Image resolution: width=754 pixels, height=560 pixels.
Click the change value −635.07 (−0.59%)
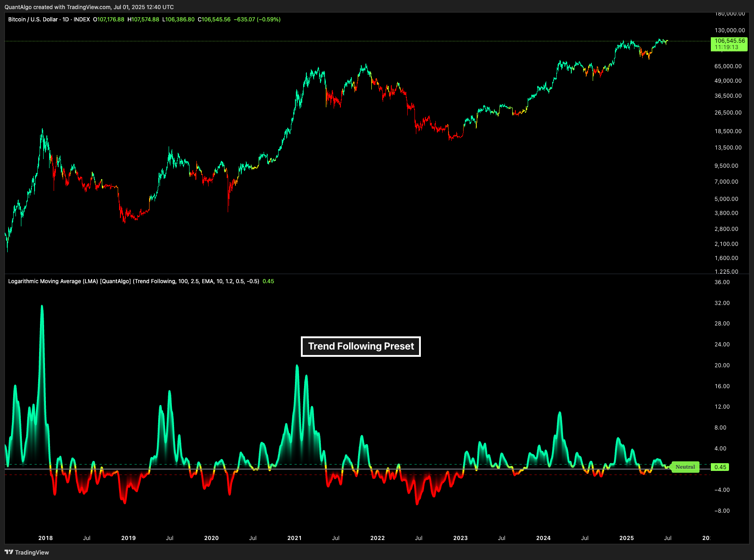257,20
